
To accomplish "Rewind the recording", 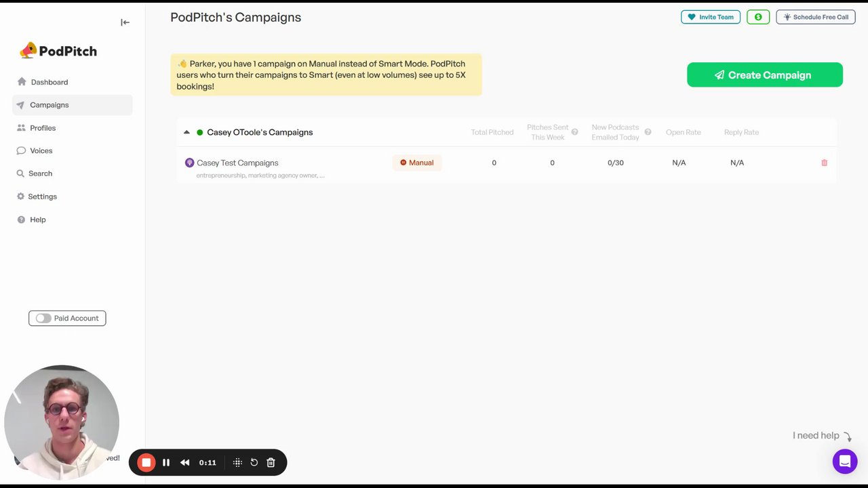I will coord(184,462).
